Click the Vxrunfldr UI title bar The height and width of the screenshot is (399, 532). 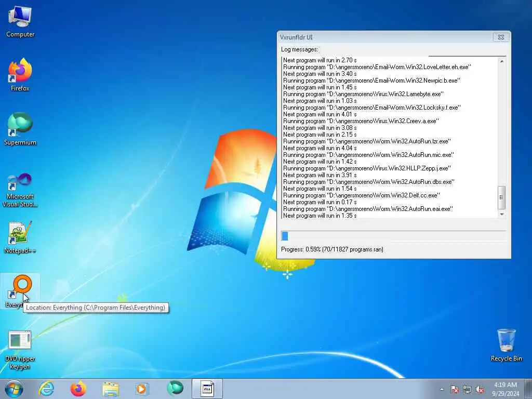pos(385,37)
